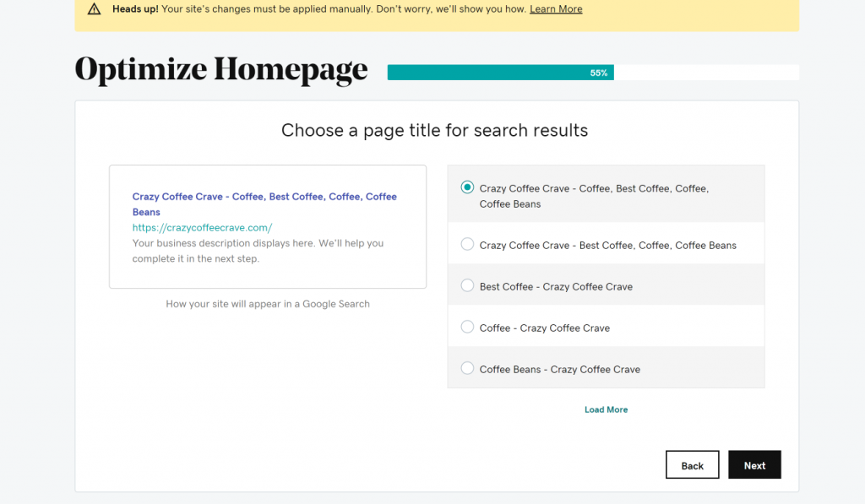
Task: Click the 'Choose a page title' heading
Action: click(434, 130)
